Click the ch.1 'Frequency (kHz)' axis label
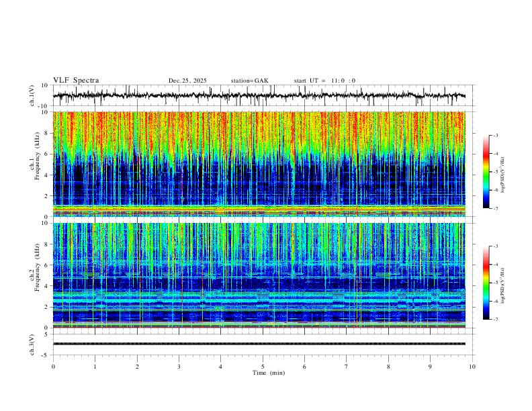Screen dimensions: 532x411 click(38, 155)
